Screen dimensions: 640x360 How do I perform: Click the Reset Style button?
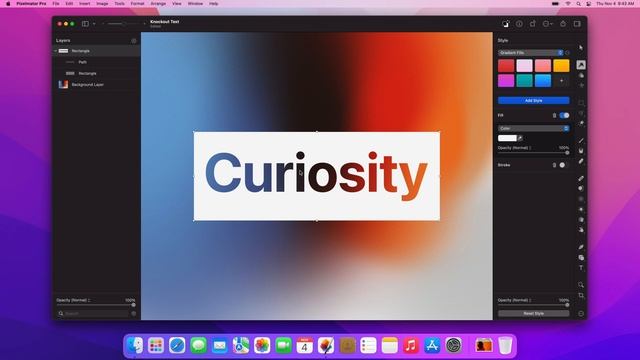tap(533, 313)
